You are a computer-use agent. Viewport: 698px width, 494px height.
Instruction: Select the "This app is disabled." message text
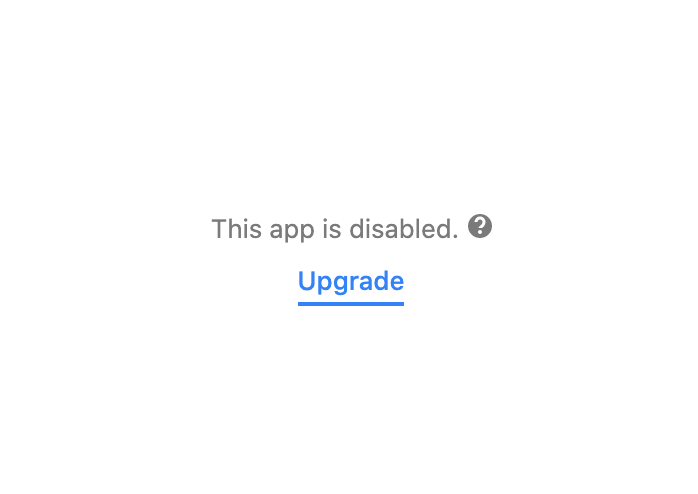click(335, 230)
